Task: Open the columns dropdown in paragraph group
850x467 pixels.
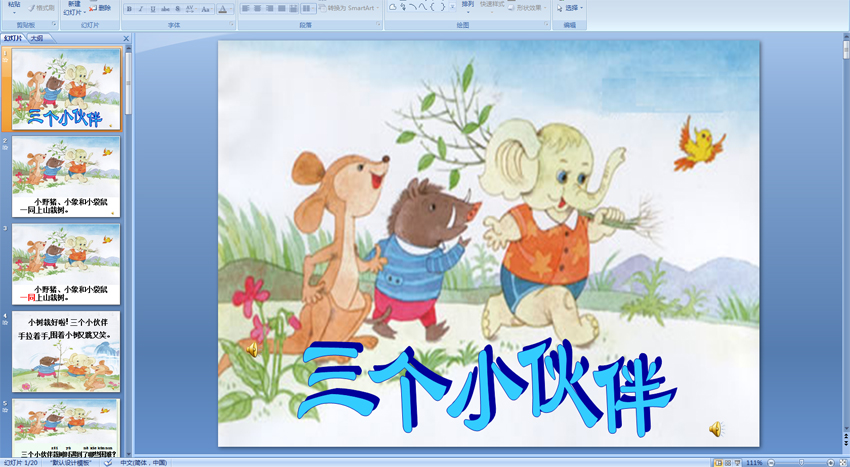Action: click(x=308, y=9)
